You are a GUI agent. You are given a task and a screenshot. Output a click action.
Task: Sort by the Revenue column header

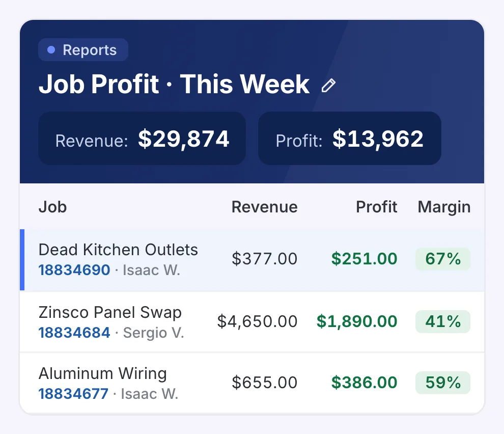(x=265, y=206)
